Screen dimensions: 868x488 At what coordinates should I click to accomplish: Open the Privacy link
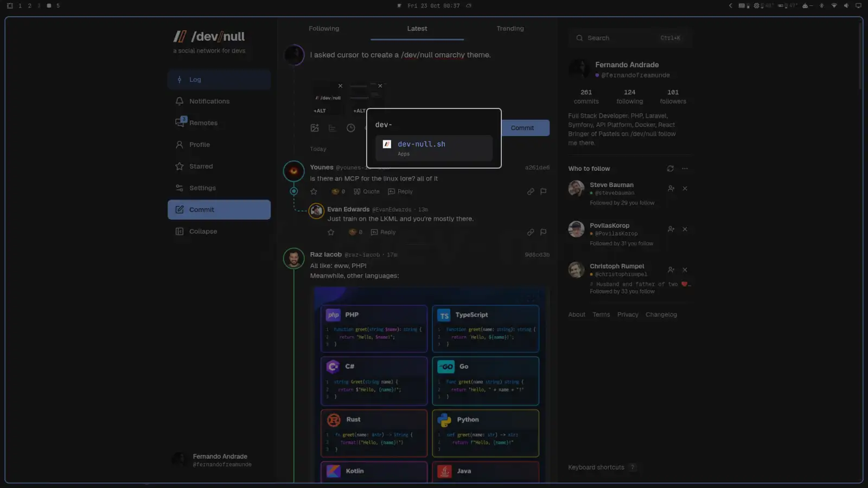coord(628,314)
